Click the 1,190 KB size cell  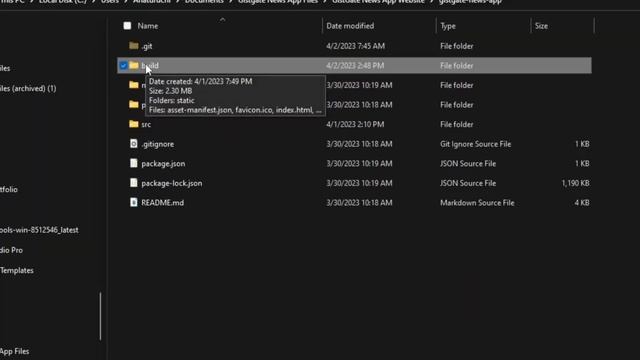tap(576, 183)
